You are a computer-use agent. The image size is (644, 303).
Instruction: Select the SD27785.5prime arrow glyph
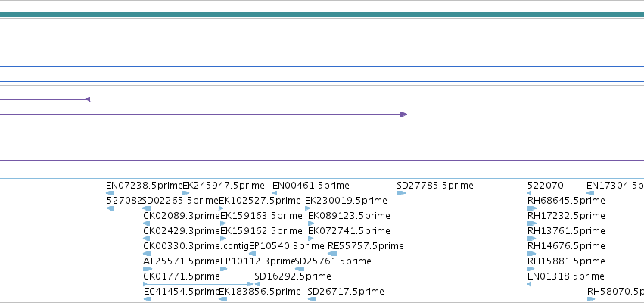click(x=401, y=193)
